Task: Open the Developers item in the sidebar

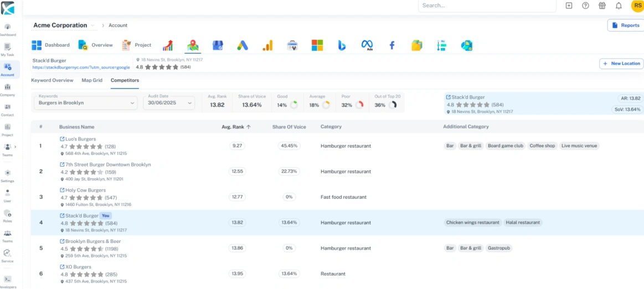Action: 7,282
